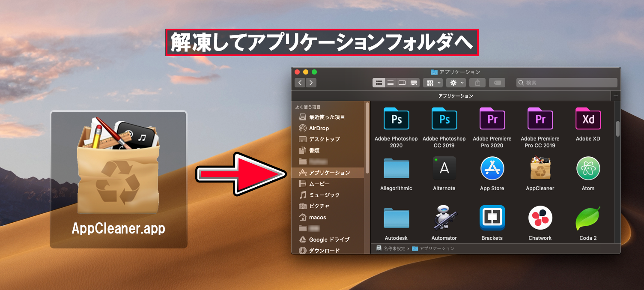Go back in Finder
The width and height of the screenshot is (644, 290).
point(300,83)
